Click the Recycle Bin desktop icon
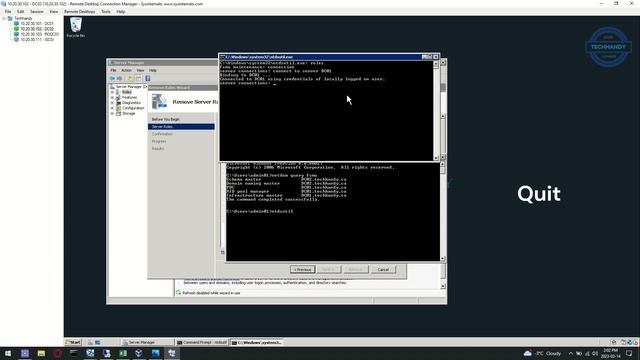Viewport: 640px width, 360px height. (x=76, y=28)
